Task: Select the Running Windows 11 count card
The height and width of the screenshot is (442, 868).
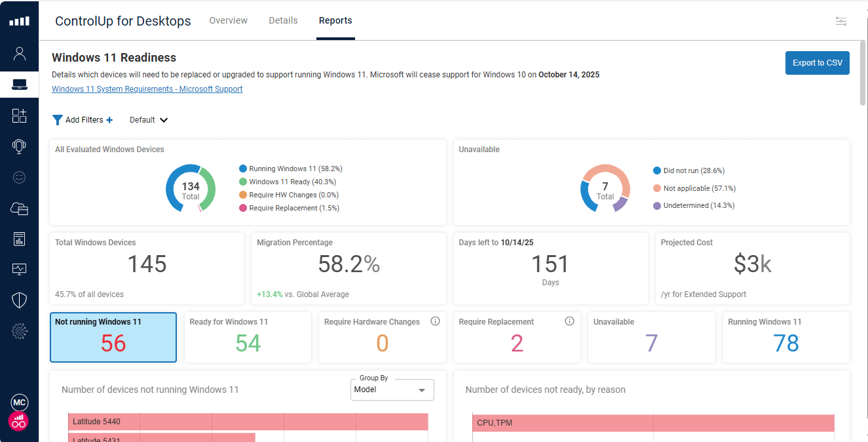Action: point(786,337)
